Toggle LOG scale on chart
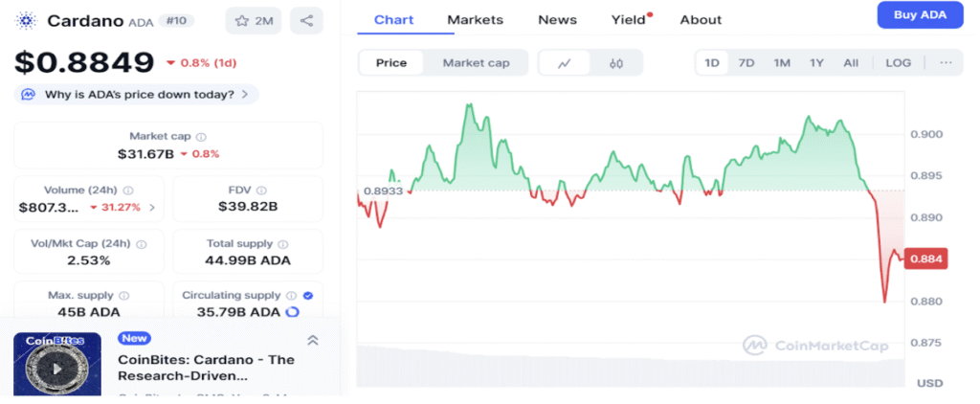 pos(898,62)
